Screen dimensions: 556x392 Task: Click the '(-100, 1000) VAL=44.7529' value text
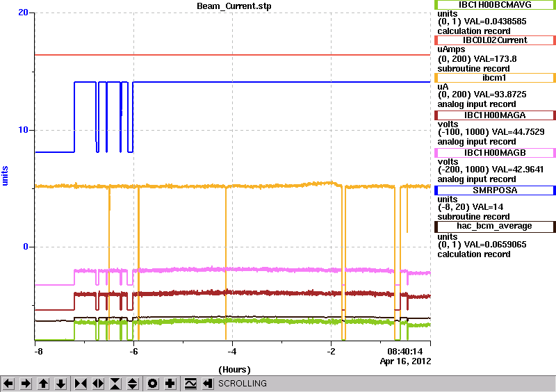pyautogui.click(x=491, y=132)
